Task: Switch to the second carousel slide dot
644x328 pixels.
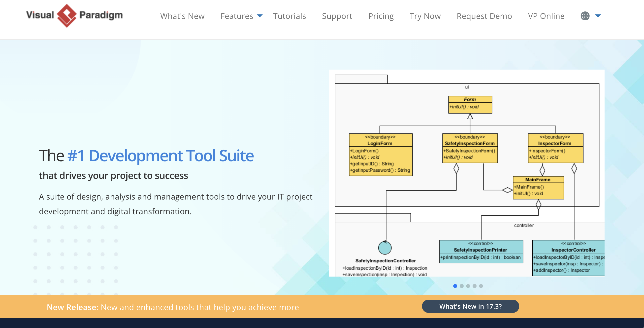Action: 461,286
